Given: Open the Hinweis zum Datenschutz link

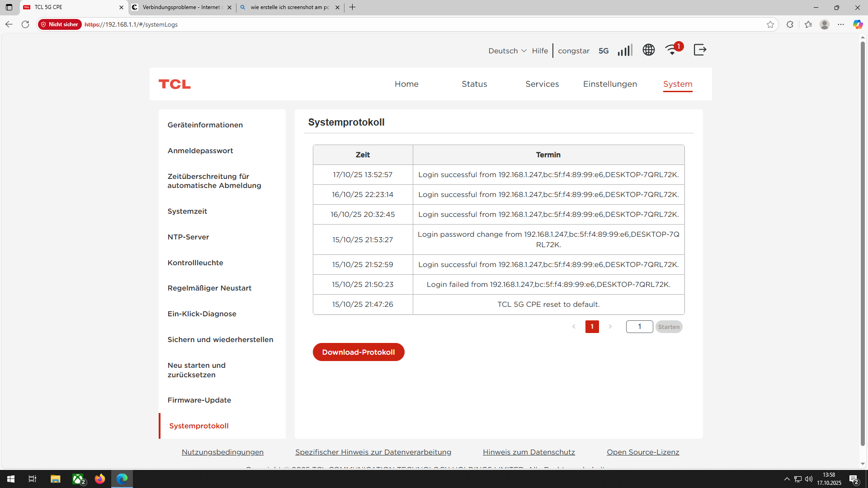Looking at the screenshot, I should [528, 452].
